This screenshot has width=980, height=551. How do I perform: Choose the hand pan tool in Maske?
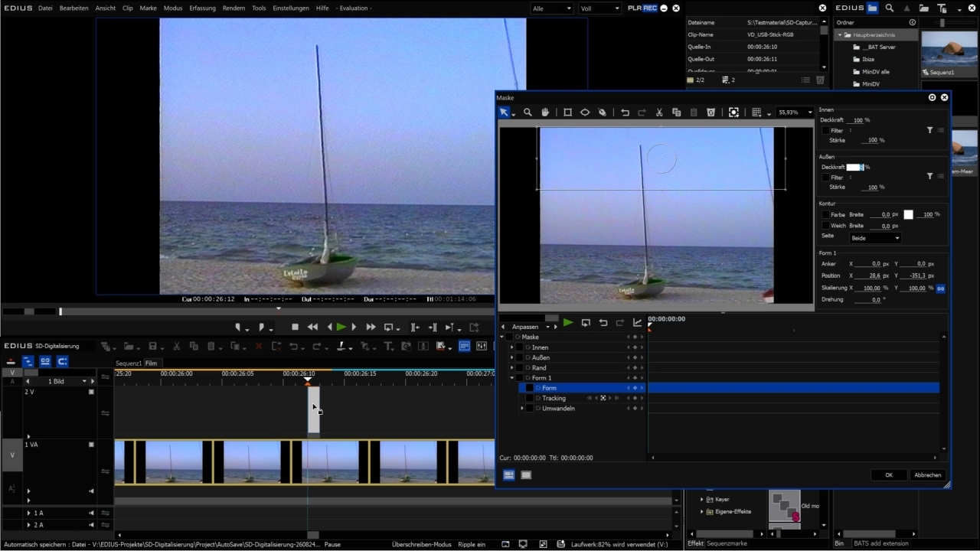(x=545, y=112)
